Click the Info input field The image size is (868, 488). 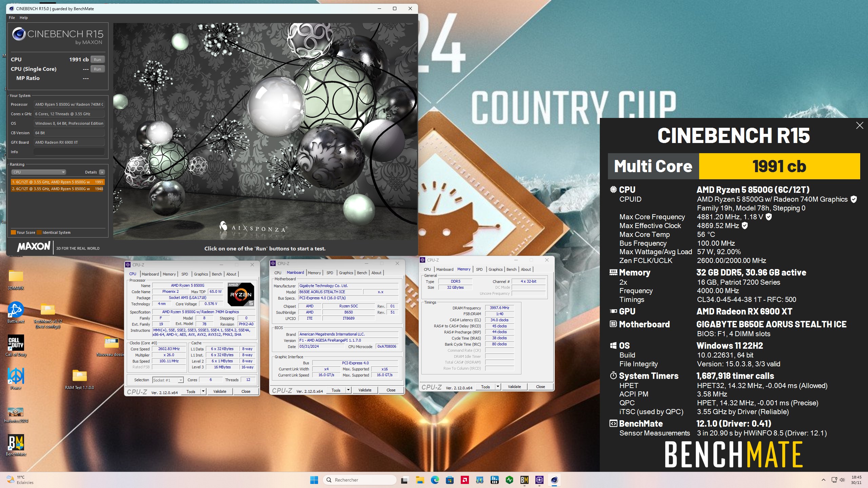pos(69,152)
